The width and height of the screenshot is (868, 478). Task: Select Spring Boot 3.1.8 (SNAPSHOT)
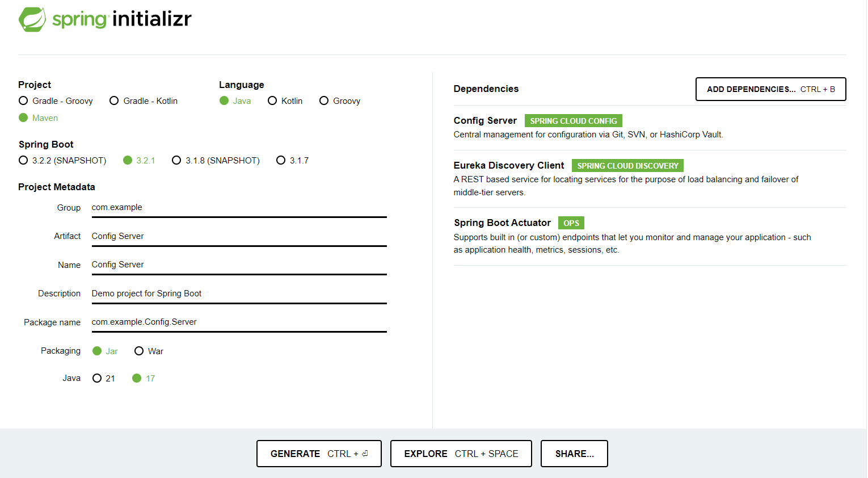pos(176,161)
